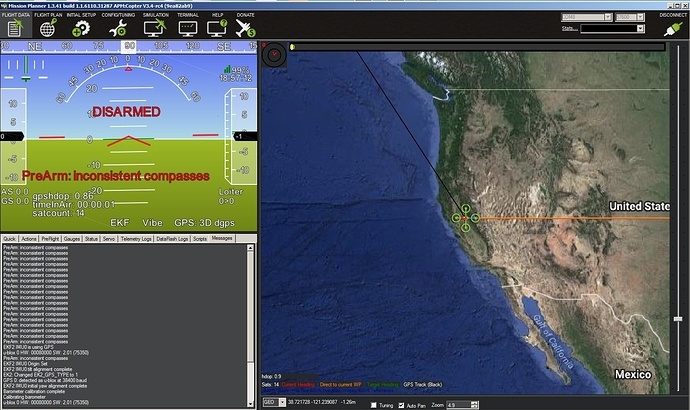Enable the Tuning checkbox

pos(374,405)
